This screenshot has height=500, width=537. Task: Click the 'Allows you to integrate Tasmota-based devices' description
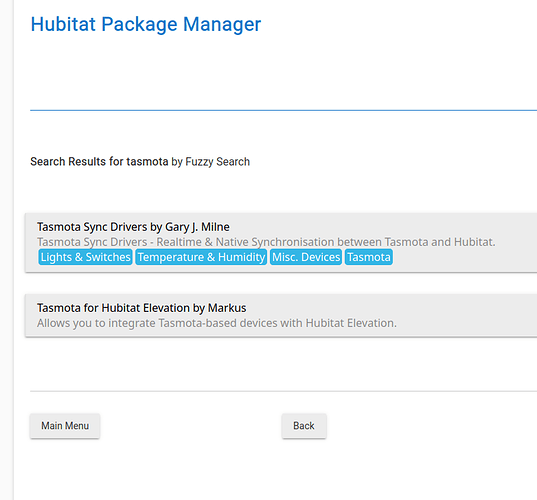(217, 323)
